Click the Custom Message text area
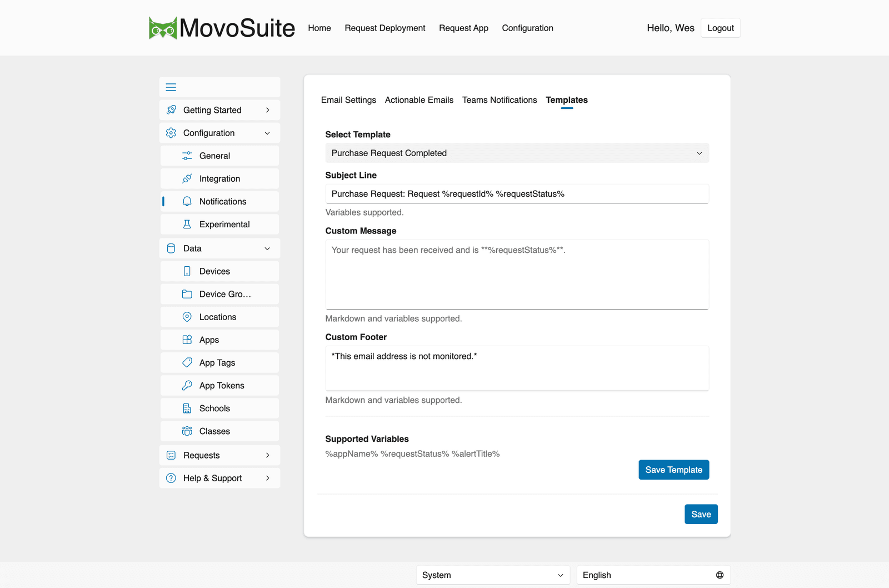Screen dimensions: 889x588 pos(517,275)
